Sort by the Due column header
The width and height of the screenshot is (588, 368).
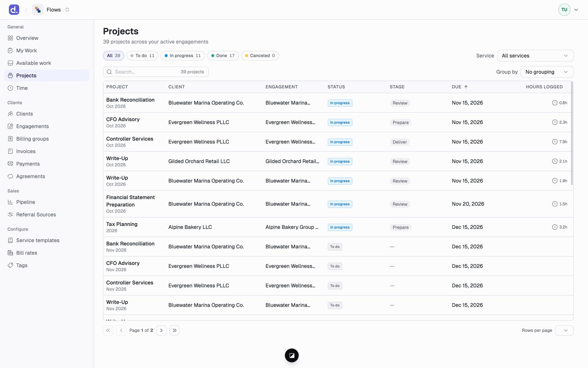(460, 87)
